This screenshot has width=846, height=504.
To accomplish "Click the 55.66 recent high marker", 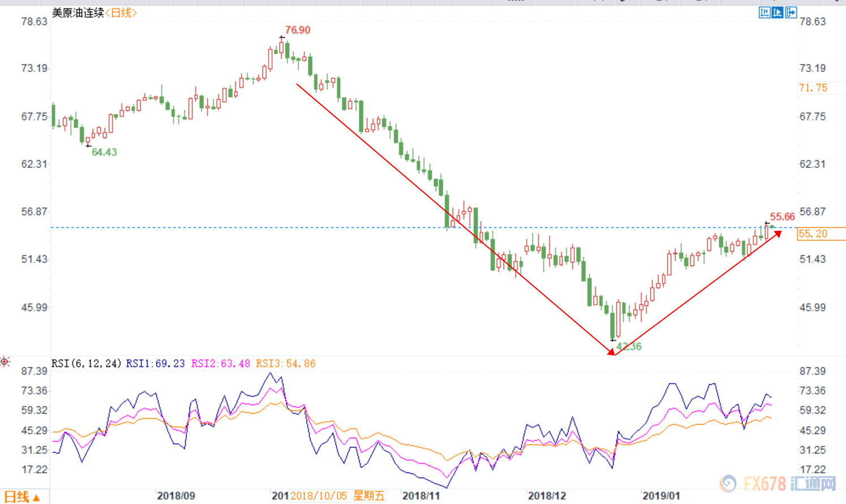I will coord(782,217).
